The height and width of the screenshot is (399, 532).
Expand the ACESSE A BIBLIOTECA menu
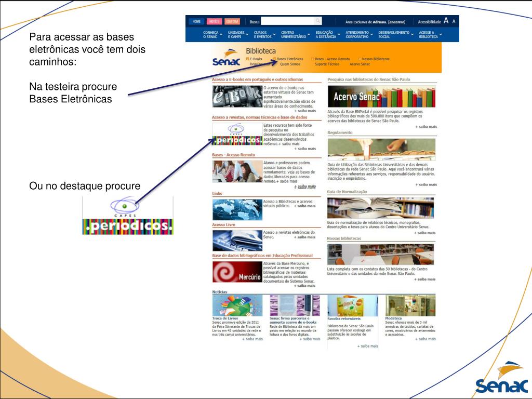click(430, 35)
